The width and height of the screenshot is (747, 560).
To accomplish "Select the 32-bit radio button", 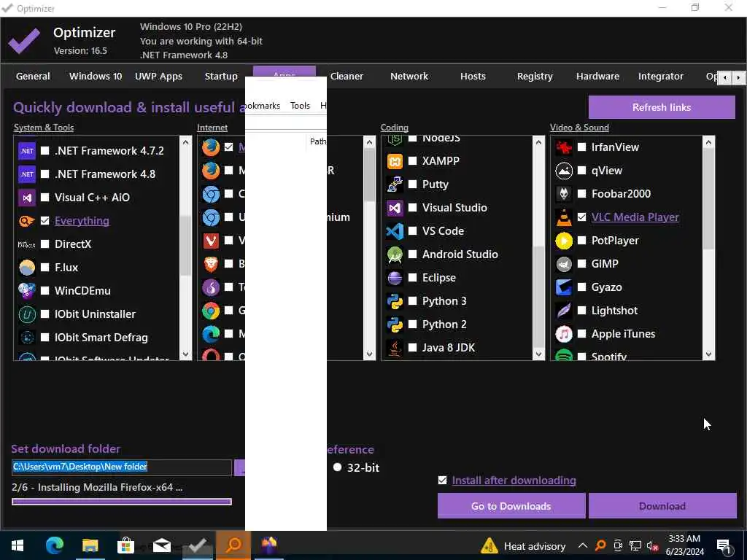I will tap(337, 467).
